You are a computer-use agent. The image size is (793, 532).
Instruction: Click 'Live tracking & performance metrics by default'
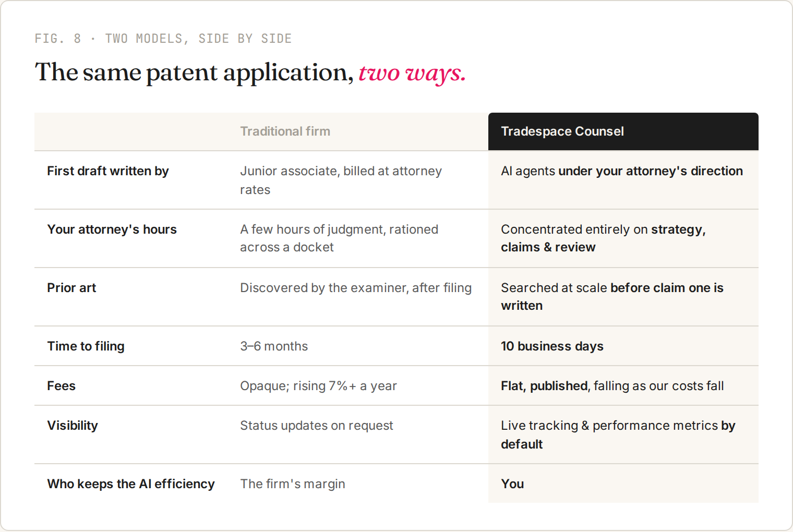(x=618, y=435)
